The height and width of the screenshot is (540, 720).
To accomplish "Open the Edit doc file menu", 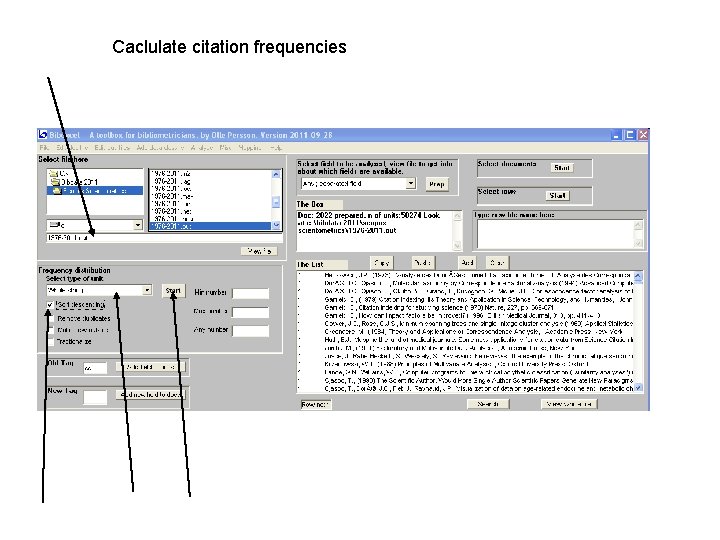I will click(71, 147).
